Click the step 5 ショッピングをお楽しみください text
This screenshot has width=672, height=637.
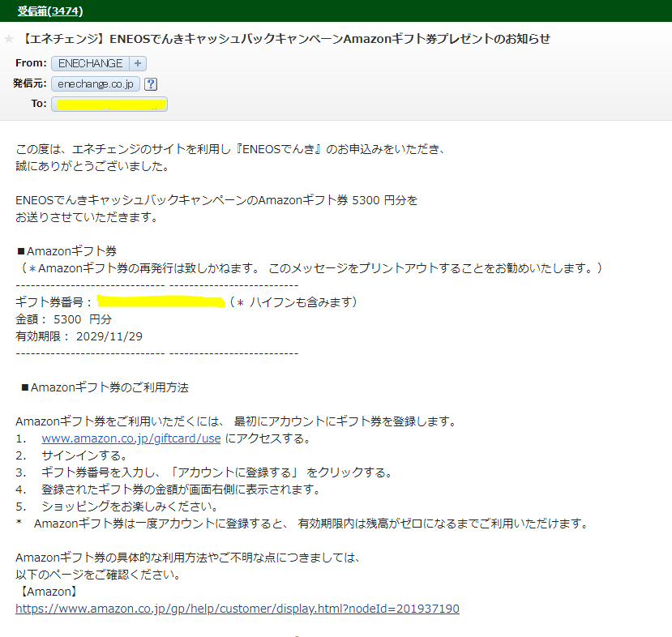point(130,507)
